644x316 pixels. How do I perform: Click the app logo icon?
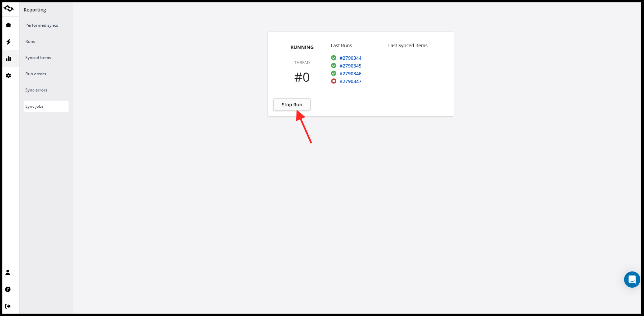(9, 8)
